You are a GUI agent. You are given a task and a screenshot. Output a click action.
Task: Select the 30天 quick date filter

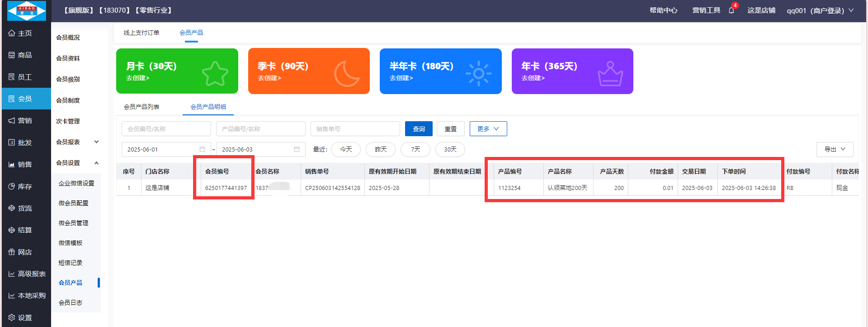point(450,149)
